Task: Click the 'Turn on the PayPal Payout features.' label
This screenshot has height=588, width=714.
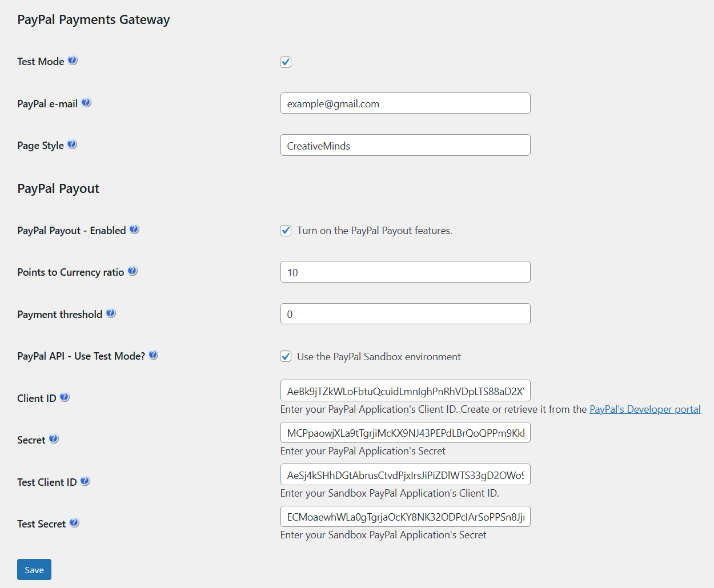Action: (x=375, y=231)
